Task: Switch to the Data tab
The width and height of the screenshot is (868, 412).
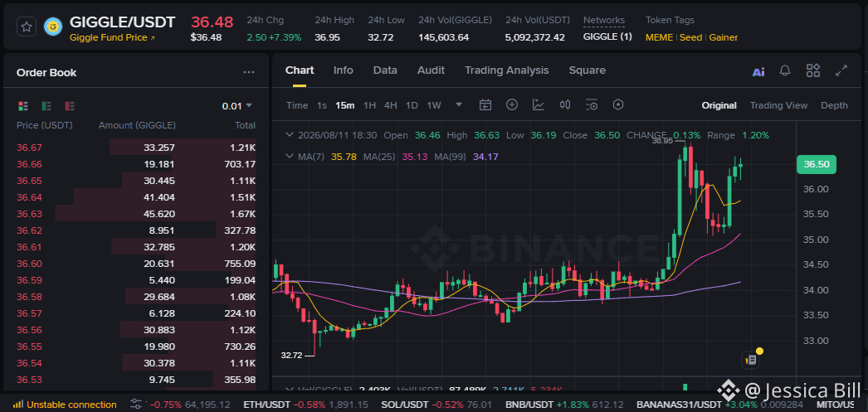Action: click(385, 70)
